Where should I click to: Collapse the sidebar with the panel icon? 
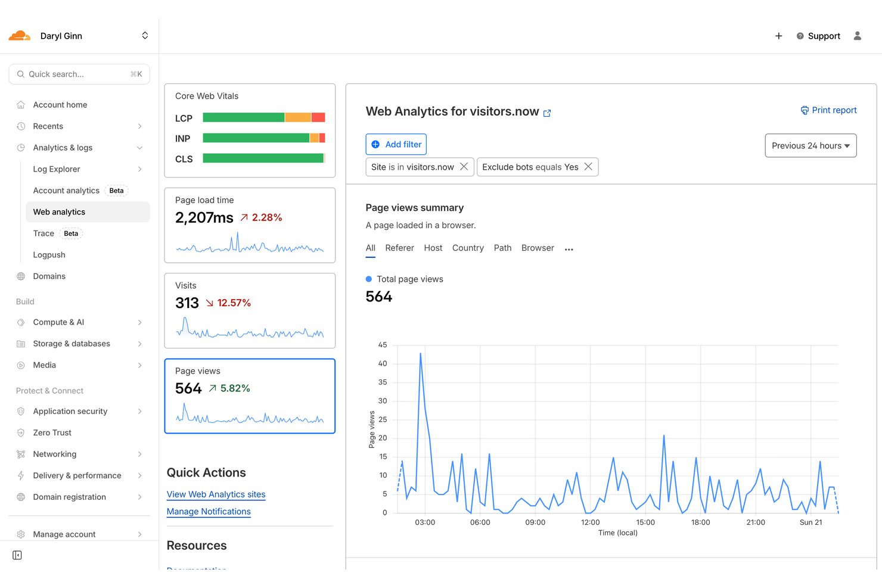pyautogui.click(x=17, y=555)
